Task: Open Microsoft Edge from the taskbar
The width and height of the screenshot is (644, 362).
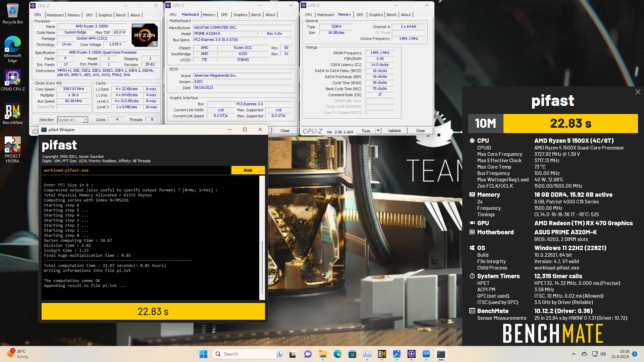Action: click(x=337, y=354)
